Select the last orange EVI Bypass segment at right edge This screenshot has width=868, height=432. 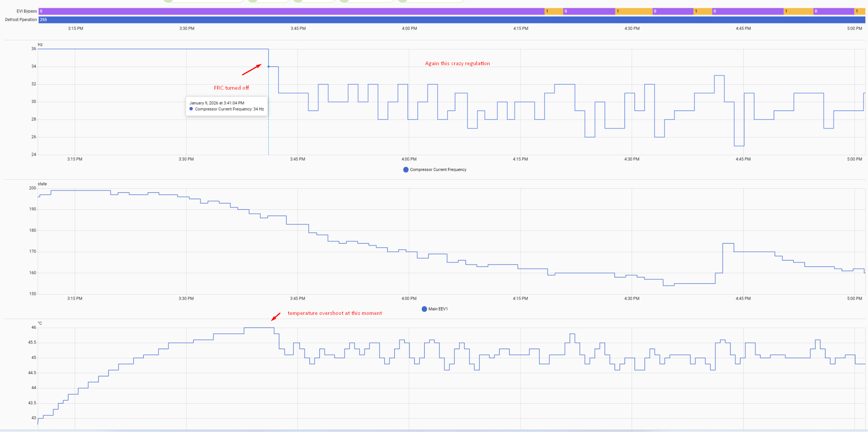[859, 11]
